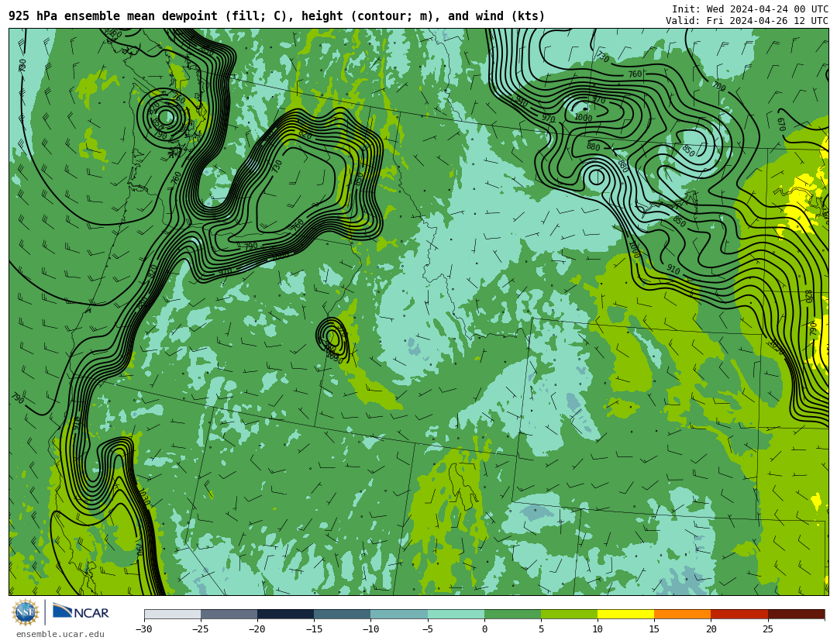Click the NSF logo icon

(25, 612)
